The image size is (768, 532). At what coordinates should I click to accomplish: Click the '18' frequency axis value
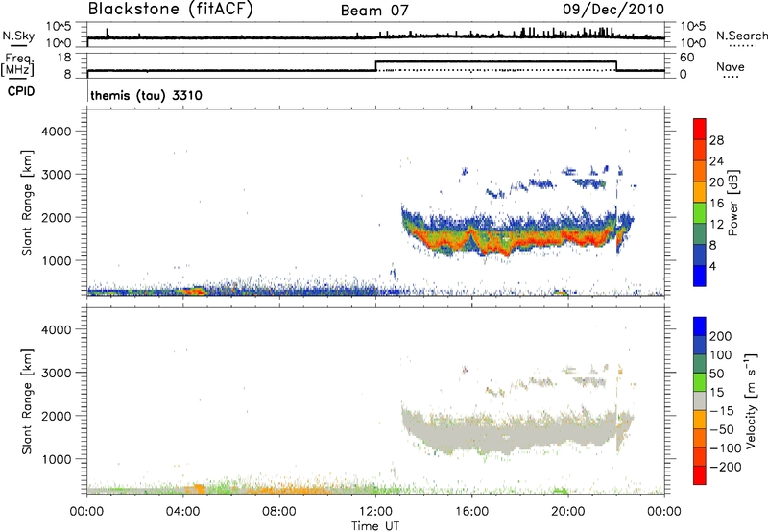point(65,58)
